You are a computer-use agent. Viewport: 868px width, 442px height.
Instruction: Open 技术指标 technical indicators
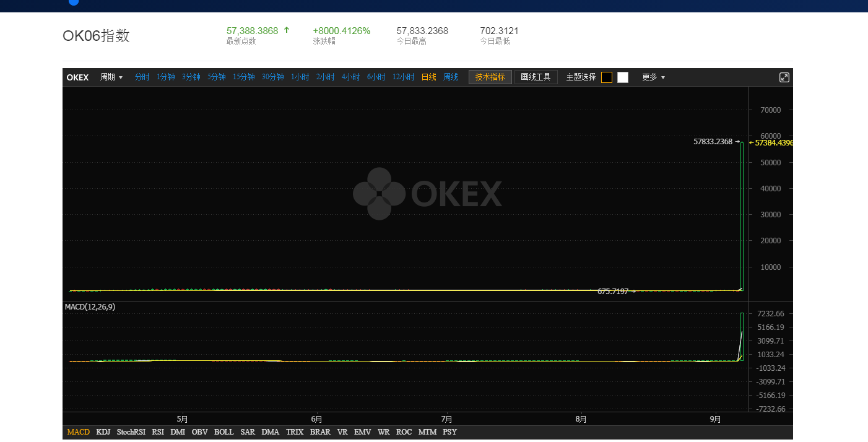[490, 77]
